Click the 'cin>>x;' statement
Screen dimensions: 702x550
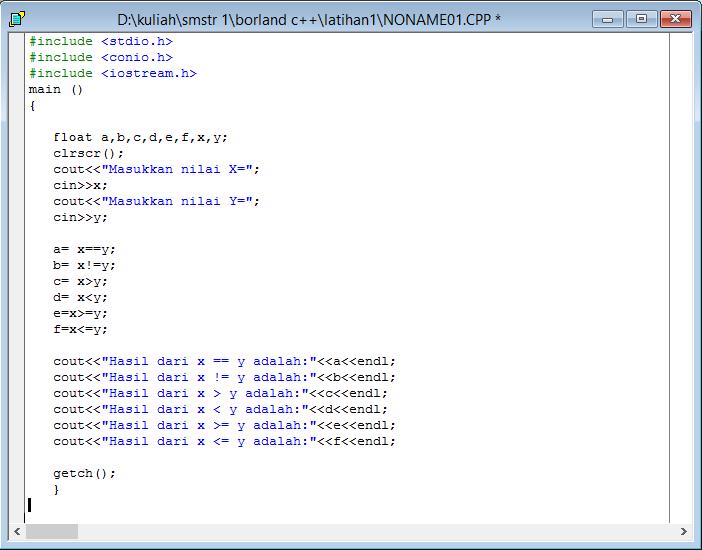80,185
